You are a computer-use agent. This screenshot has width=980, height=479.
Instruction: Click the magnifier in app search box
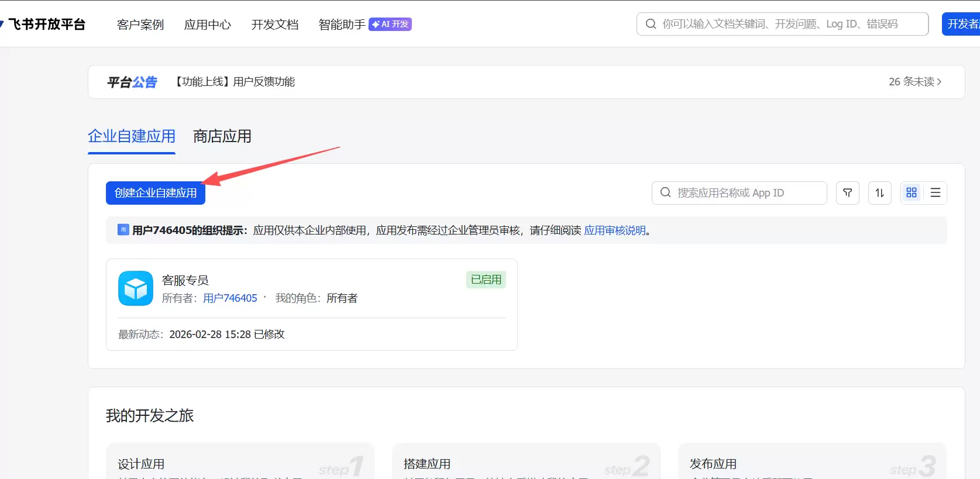tap(665, 193)
